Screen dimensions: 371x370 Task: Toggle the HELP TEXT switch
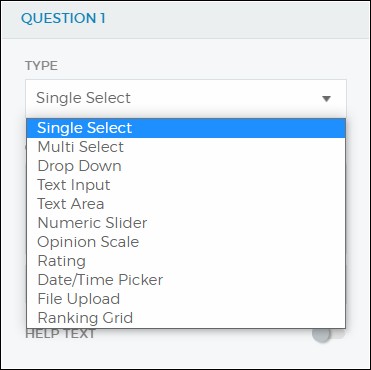[328, 334]
